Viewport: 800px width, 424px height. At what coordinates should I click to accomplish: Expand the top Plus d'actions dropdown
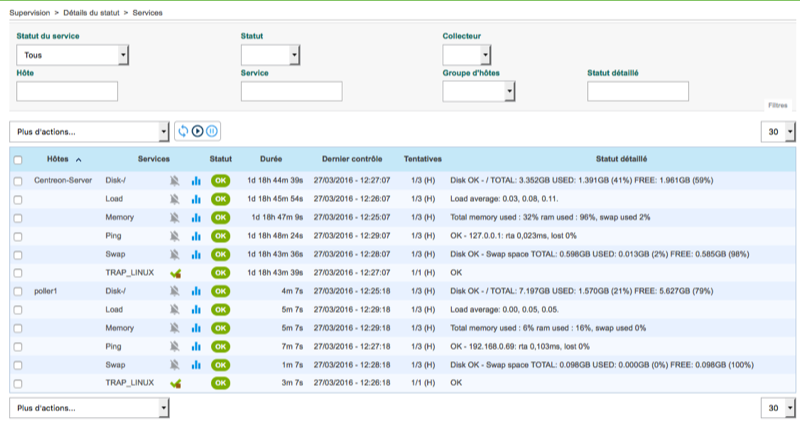click(89, 131)
